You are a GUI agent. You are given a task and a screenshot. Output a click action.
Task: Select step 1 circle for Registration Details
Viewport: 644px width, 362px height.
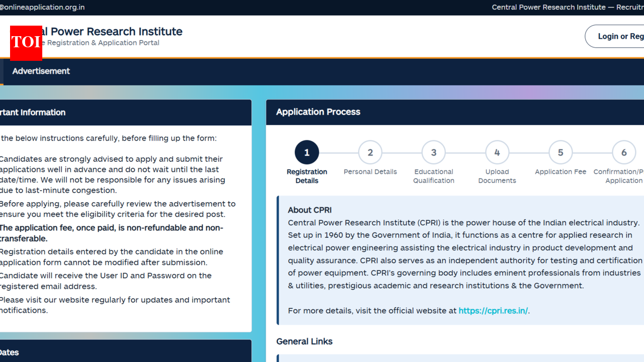pos(307,152)
